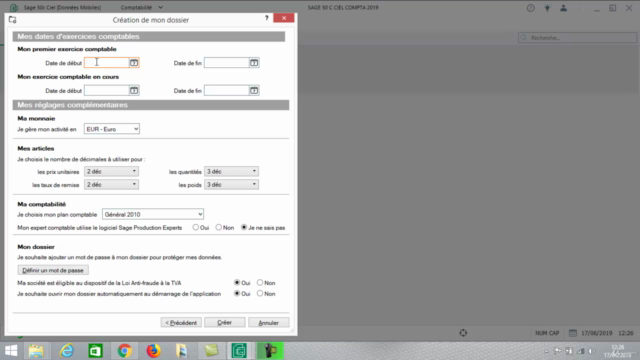Close the Création de mon dossier dialog
Image resolution: width=640 pixels, height=360 pixels.
click(284, 18)
